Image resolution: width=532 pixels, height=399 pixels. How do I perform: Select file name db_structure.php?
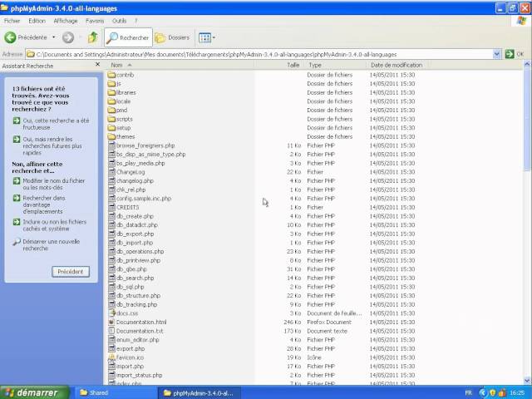click(138, 296)
